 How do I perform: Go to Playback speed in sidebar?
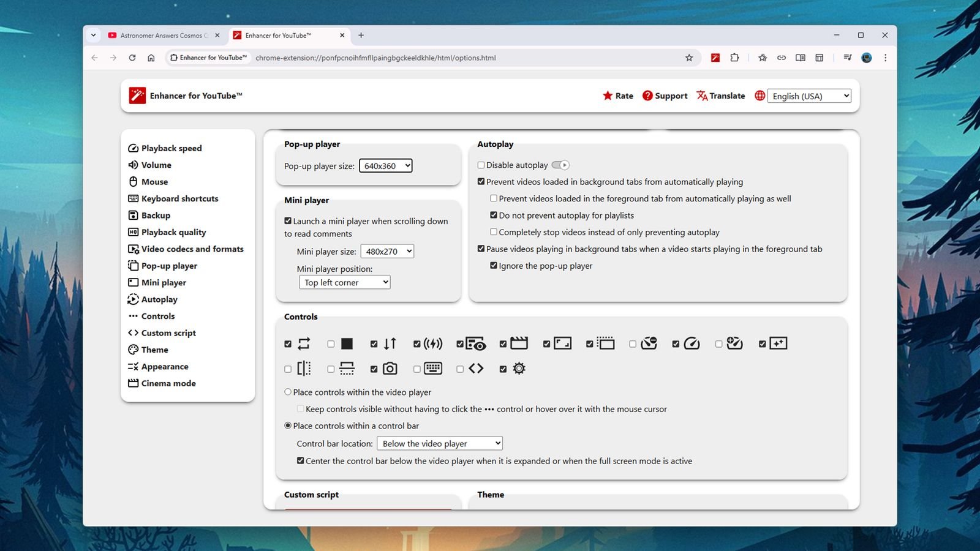165,148
